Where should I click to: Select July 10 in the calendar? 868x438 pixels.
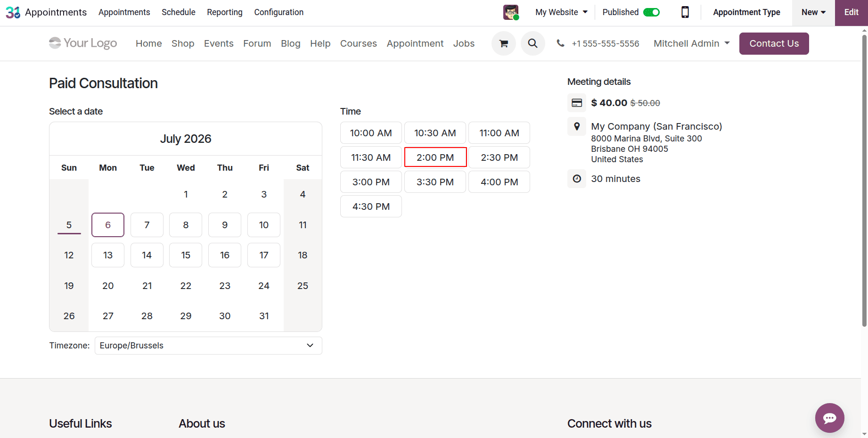click(x=264, y=225)
